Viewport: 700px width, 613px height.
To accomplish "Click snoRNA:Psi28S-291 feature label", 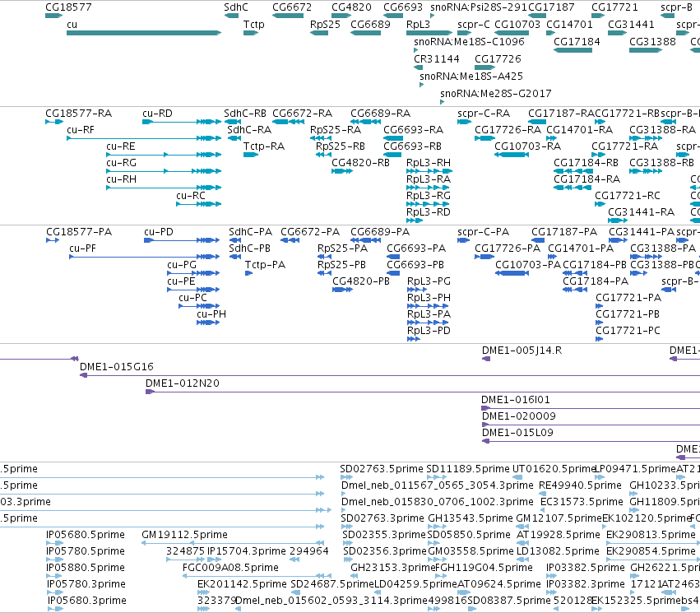I will (x=479, y=7).
